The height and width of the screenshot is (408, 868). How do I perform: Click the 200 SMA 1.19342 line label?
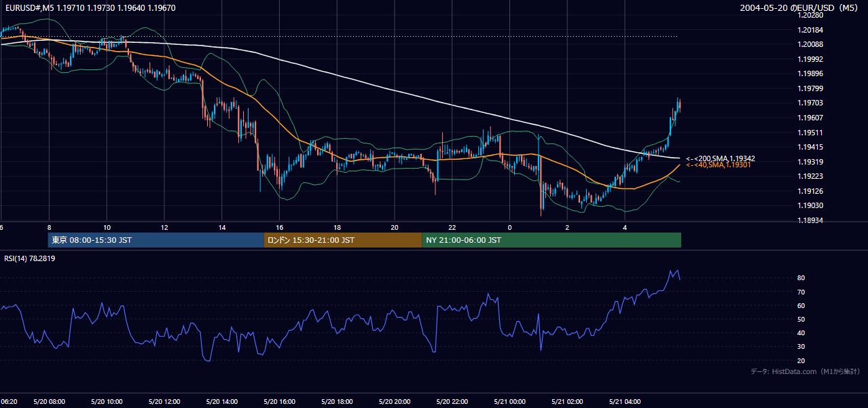[x=721, y=158]
